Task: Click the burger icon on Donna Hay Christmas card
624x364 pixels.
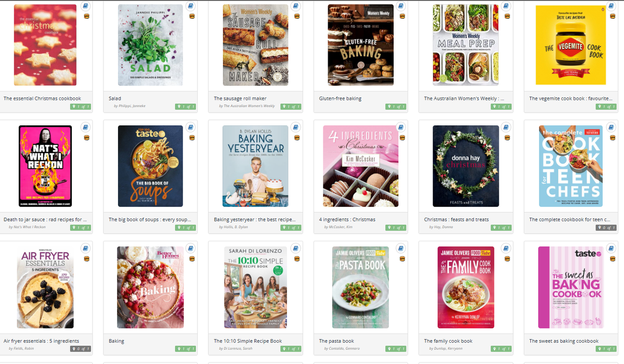Action: coord(506,138)
